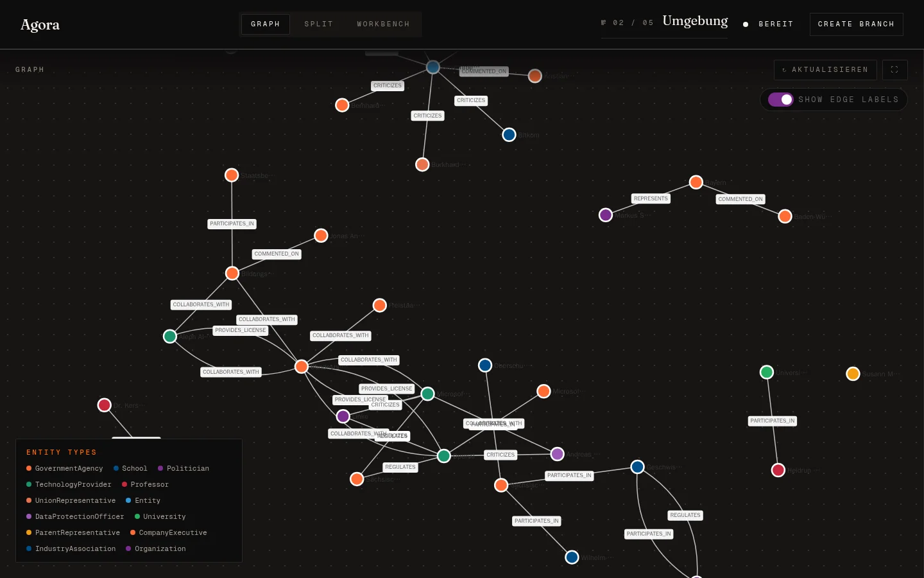The width and height of the screenshot is (924, 578).
Task: Switch to the Split view tab
Action: [319, 24]
